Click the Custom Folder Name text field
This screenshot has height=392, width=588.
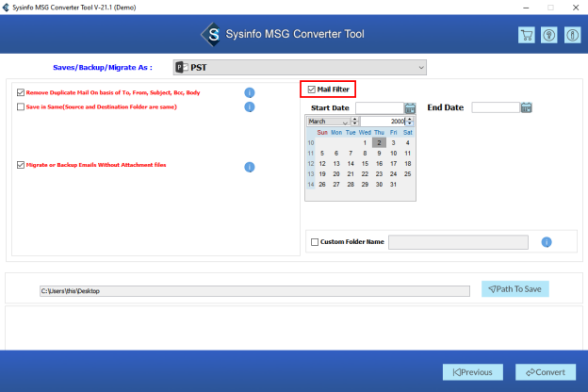click(x=458, y=242)
